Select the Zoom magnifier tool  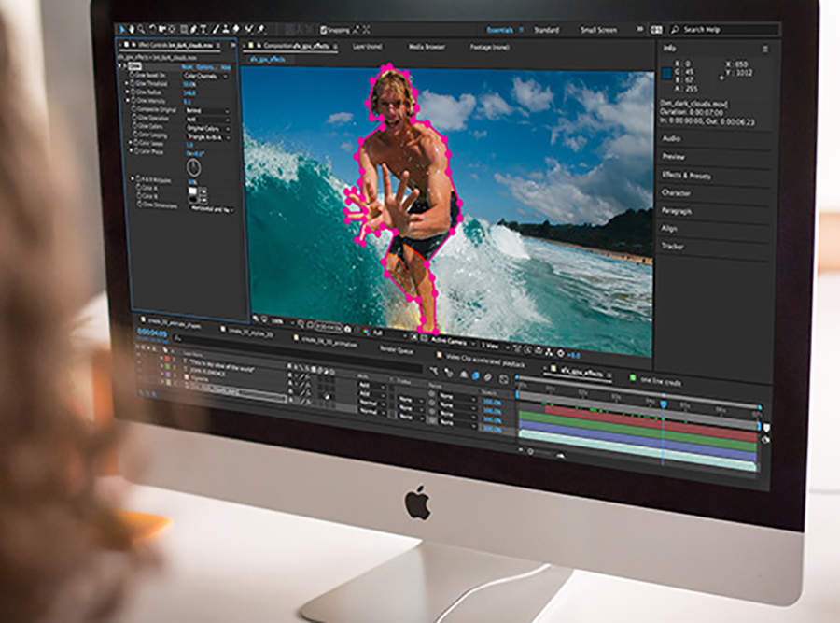click(x=141, y=29)
